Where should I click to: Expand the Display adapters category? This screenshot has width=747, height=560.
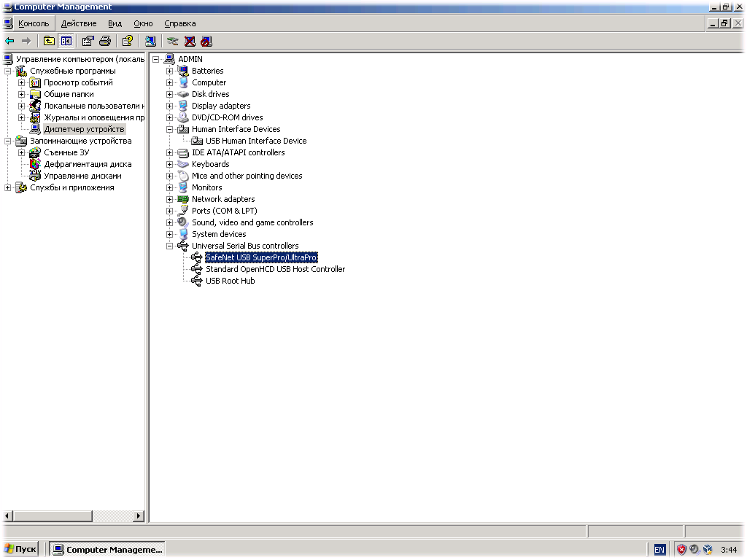tap(169, 106)
